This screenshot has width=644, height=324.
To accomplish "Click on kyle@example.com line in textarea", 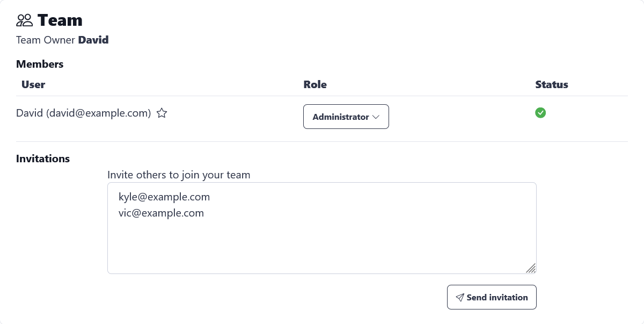I will point(164,197).
